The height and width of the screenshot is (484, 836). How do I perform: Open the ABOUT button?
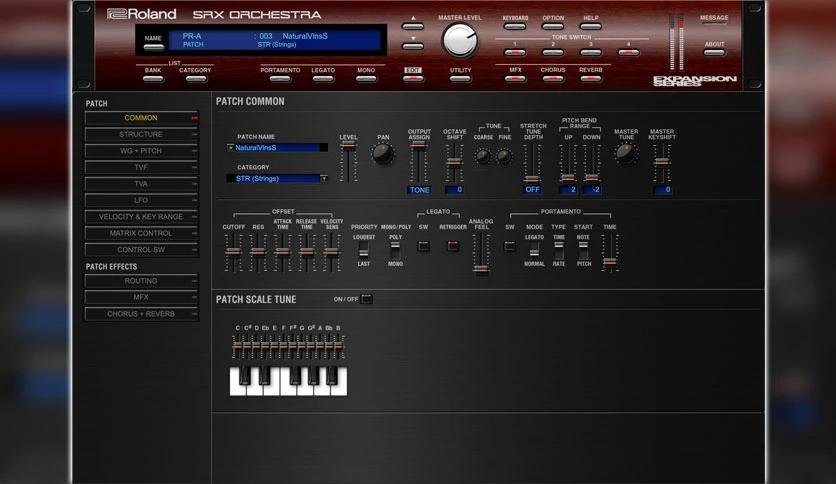click(714, 52)
